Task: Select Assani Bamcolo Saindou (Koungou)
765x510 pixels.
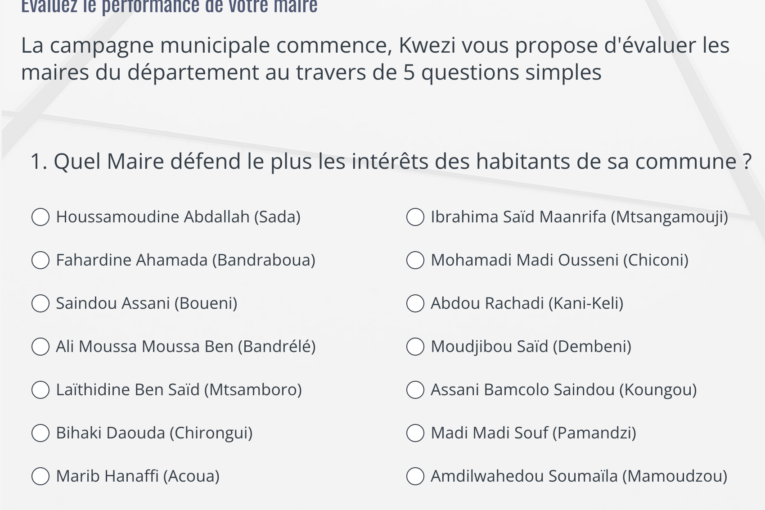Action: (415, 390)
